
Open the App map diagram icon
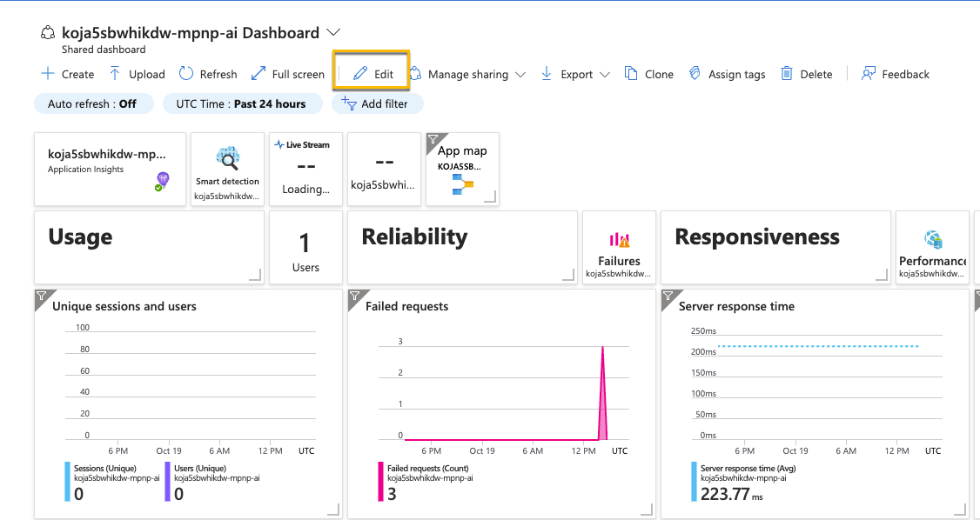462,184
